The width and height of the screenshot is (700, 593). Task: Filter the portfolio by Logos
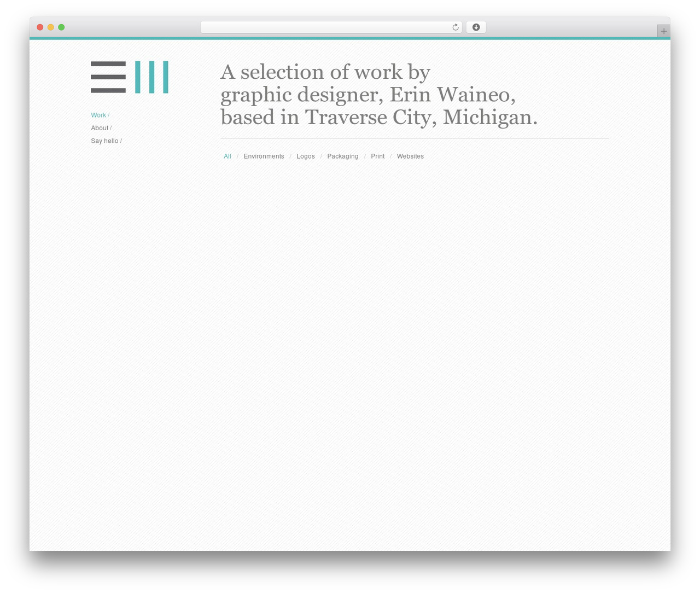306,156
